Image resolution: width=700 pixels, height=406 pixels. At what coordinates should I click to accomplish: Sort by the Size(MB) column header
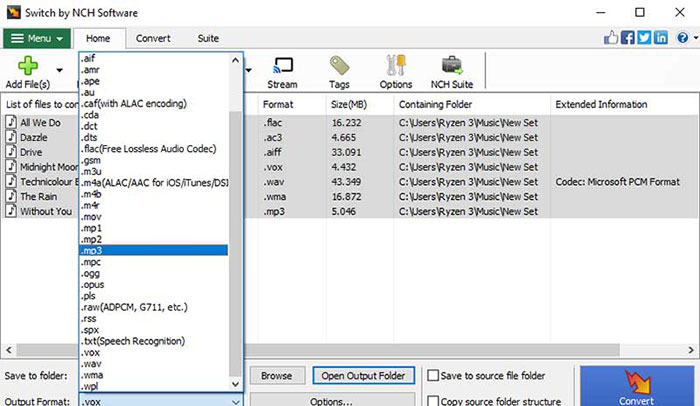pyautogui.click(x=360, y=105)
